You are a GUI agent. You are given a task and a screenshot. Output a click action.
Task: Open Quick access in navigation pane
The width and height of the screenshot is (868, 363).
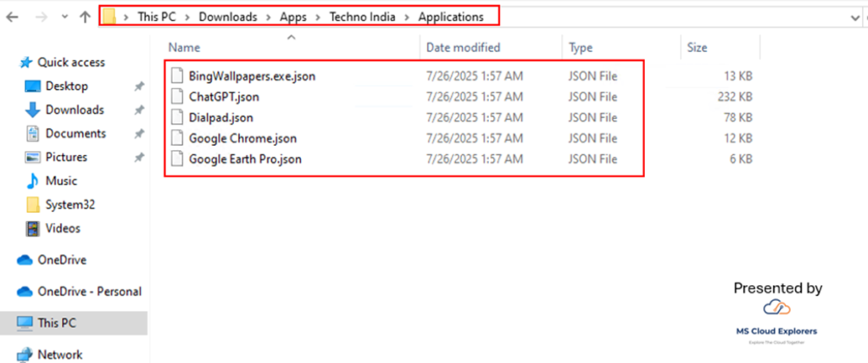point(71,63)
